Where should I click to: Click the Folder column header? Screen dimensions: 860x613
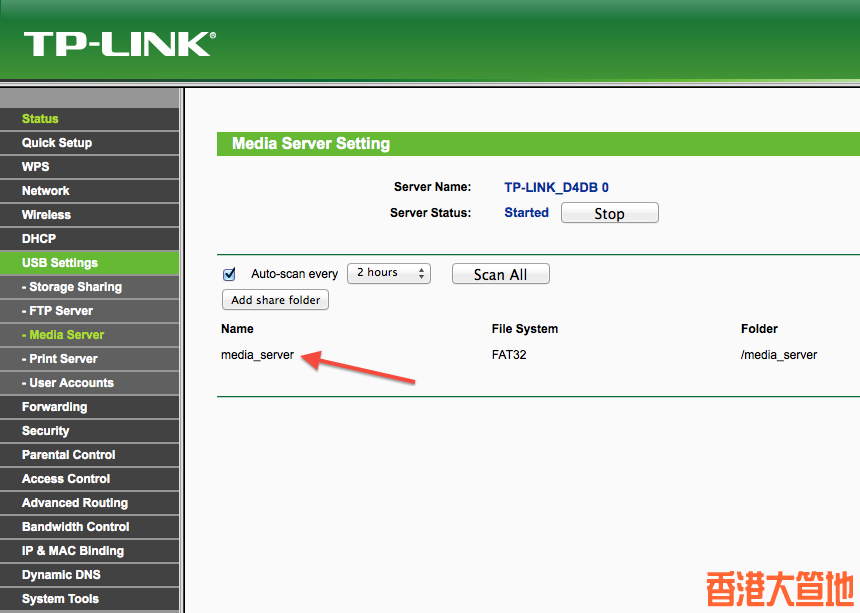pos(759,329)
